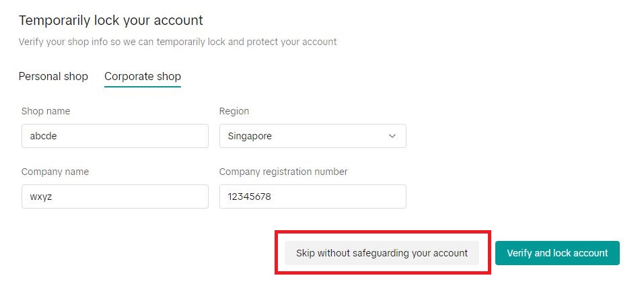
Task: Click the Company registration number field
Action: (x=312, y=197)
